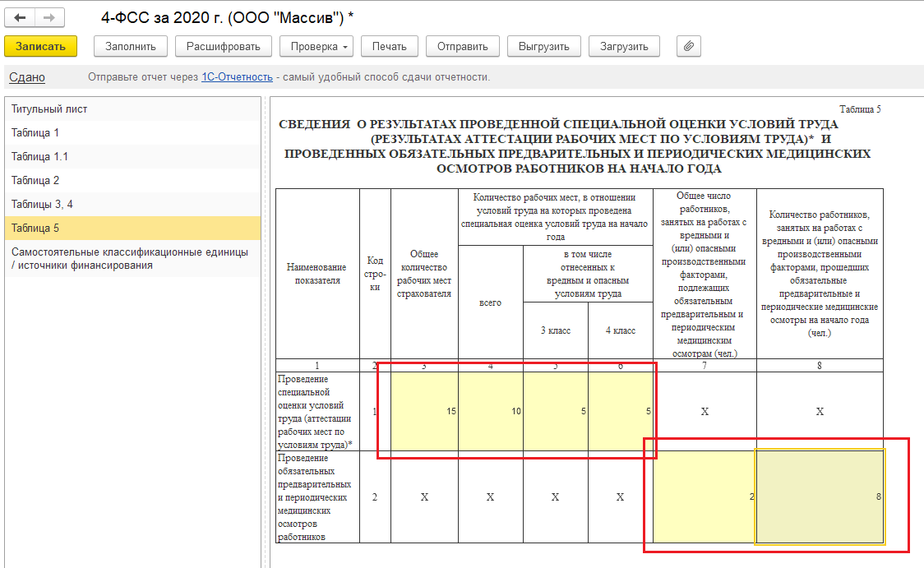Click the 'всего' column header

point(490,302)
